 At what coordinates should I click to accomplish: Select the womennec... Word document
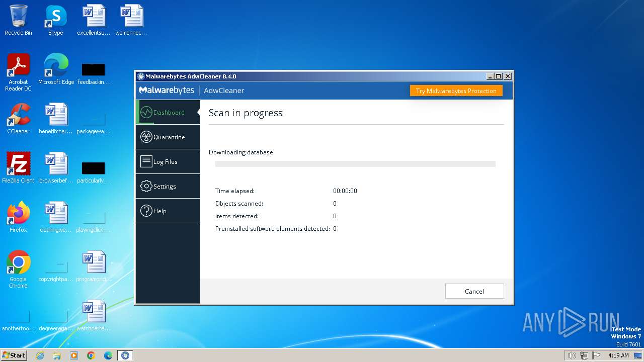click(131, 21)
